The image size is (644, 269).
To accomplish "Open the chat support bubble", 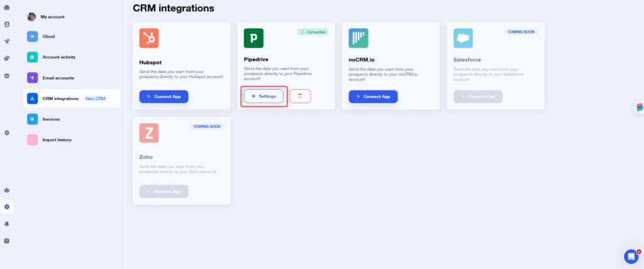I will point(631,256).
